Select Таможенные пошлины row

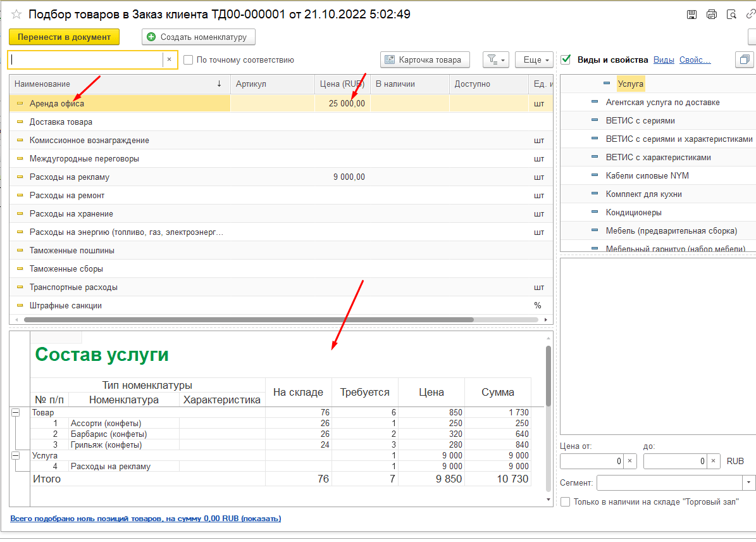pos(281,250)
